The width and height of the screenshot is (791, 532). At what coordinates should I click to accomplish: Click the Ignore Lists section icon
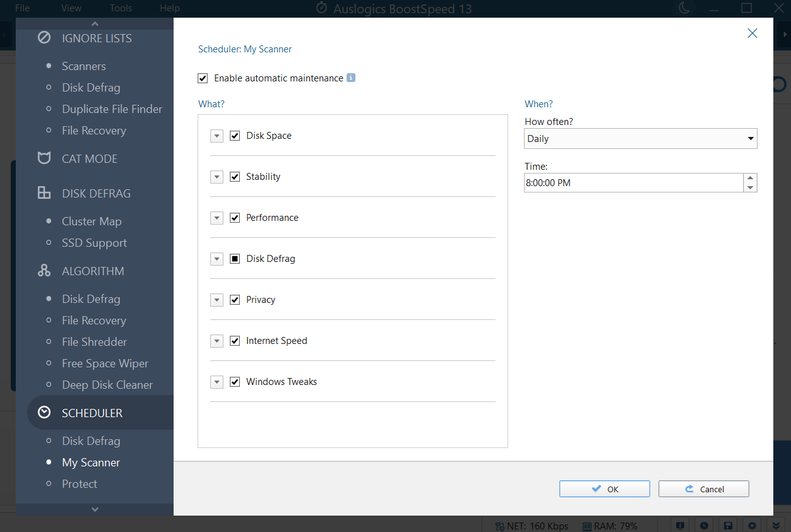point(44,38)
